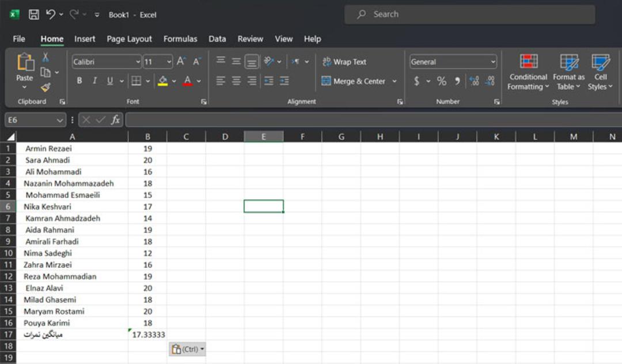Image resolution: width=622 pixels, height=364 pixels.
Task: Switch to the Review tab
Action: pyautogui.click(x=251, y=39)
